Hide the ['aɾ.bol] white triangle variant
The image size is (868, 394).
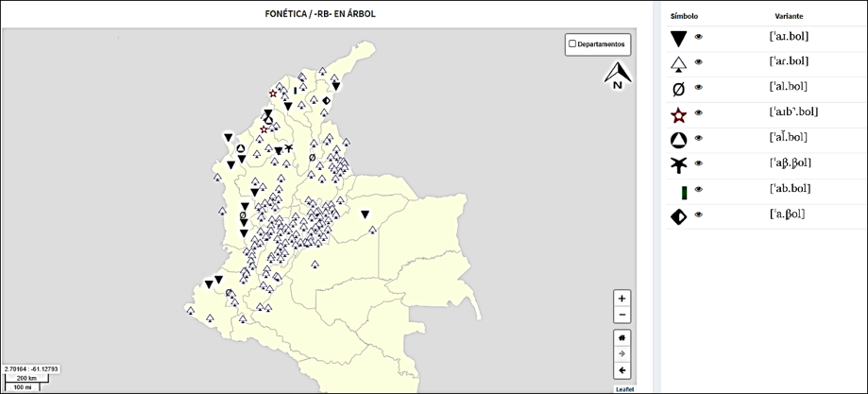coord(699,62)
